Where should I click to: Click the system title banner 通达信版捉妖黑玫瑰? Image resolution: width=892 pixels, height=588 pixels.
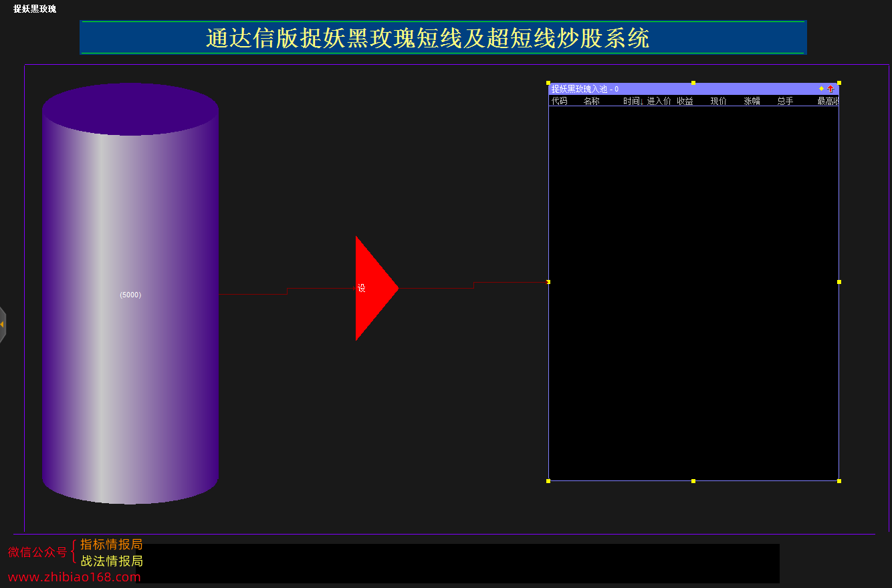tap(443, 37)
